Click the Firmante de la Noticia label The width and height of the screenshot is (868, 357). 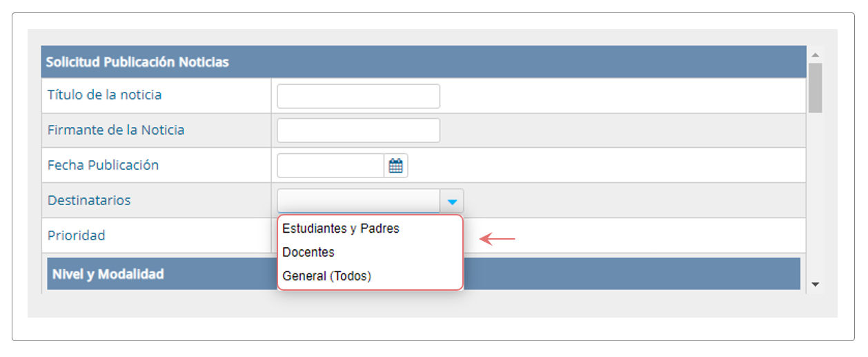click(116, 130)
